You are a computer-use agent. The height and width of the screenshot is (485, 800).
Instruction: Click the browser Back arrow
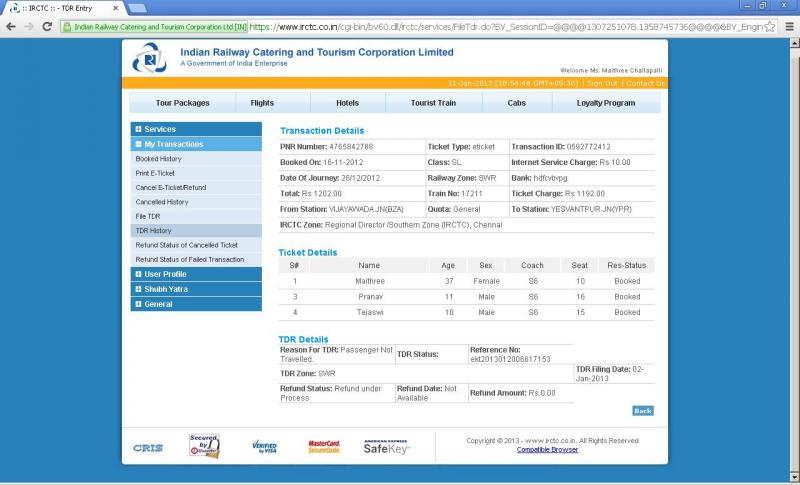pyautogui.click(x=11, y=27)
